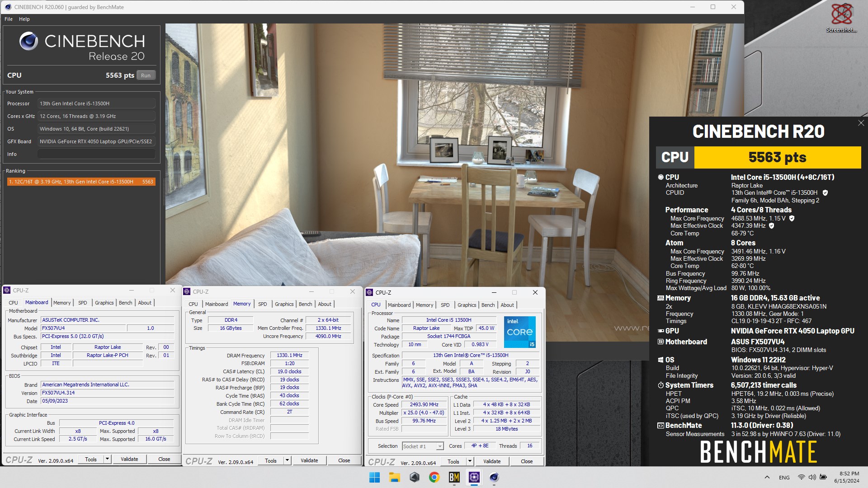Screen dimensions: 868x488
Task: Switch to CPU-Z from the taskbar
Action: [x=474, y=477]
